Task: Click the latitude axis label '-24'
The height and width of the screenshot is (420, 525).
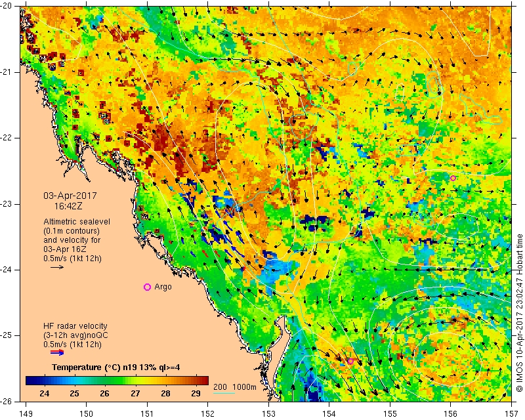Action: point(7,270)
